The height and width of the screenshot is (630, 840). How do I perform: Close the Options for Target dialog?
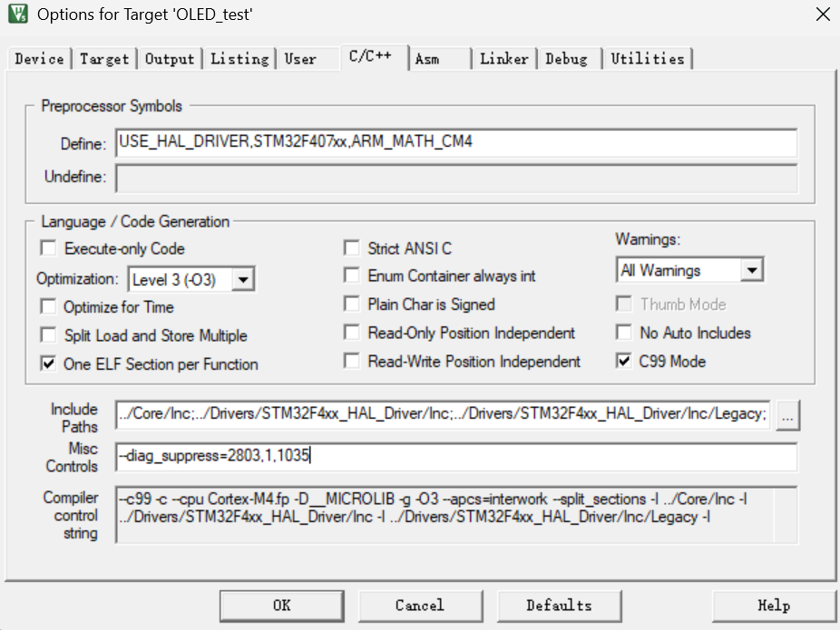pyautogui.click(x=823, y=14)
